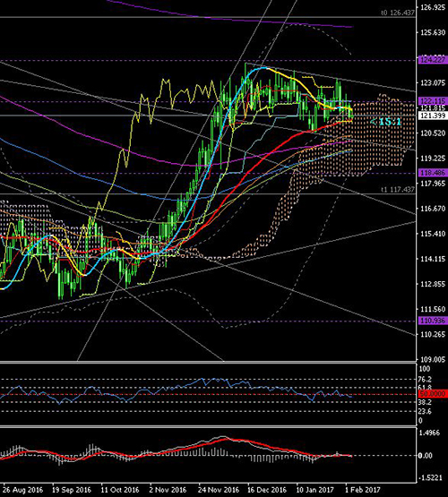The image size is (448, 497).
Task: Click the 11 Oct 2016 date label
Action: [x=120, y=490]
